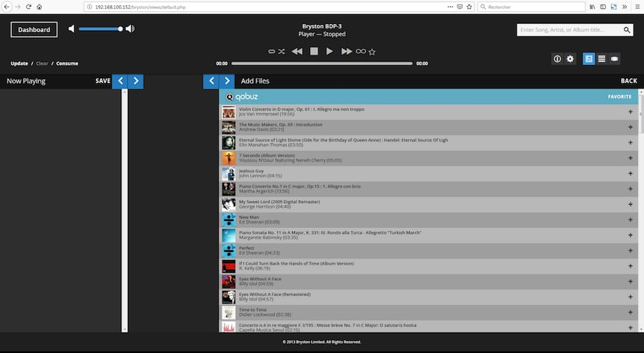The height and width of the screenshot is (353, 644).
Task: Mark current track as favorite with star
Action: (372, 52)
